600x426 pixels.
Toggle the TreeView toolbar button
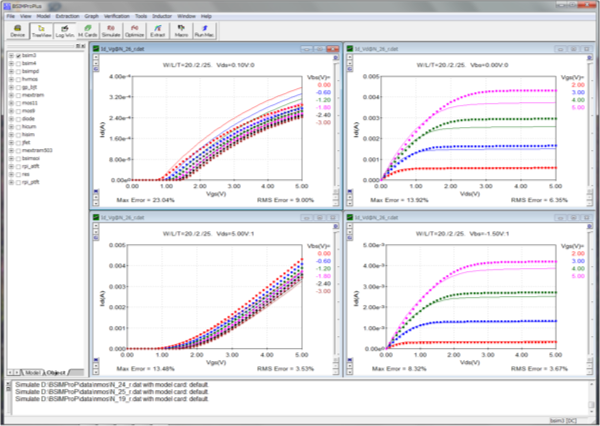(41, 32)
